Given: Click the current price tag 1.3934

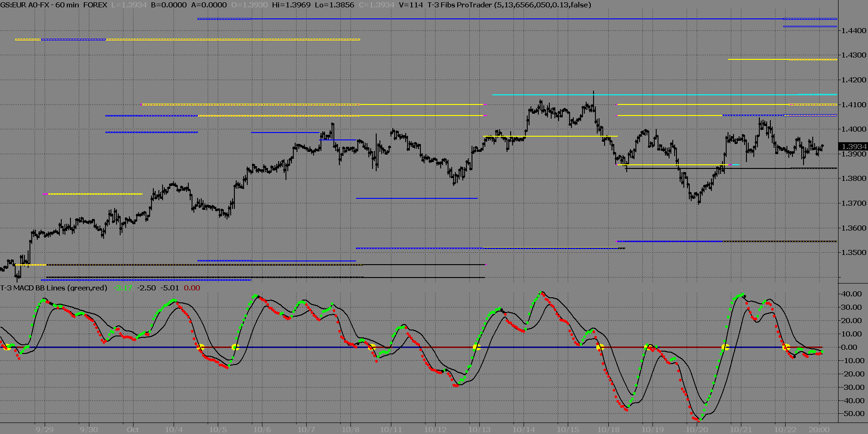Looking at the screenshot, I should pyautogui.click(x=854, y=147).
